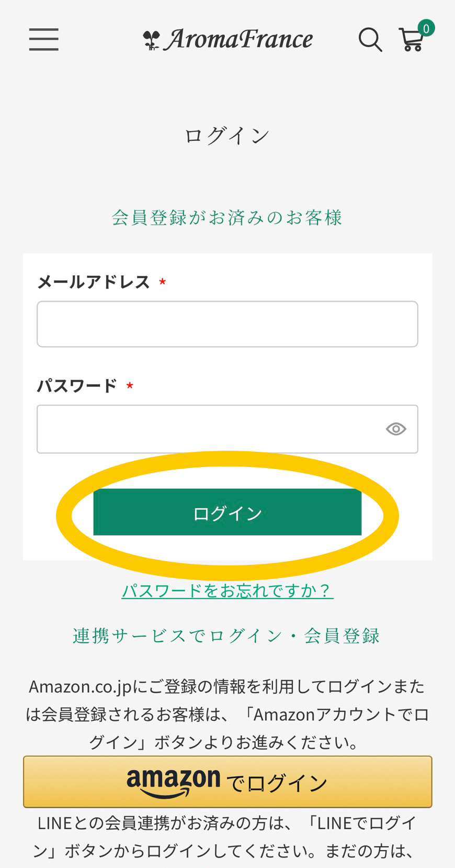Image resolution: width=455 pixels, height=868 pixels.
Task: Click the green cart count badge
Action: coord(426,28)
